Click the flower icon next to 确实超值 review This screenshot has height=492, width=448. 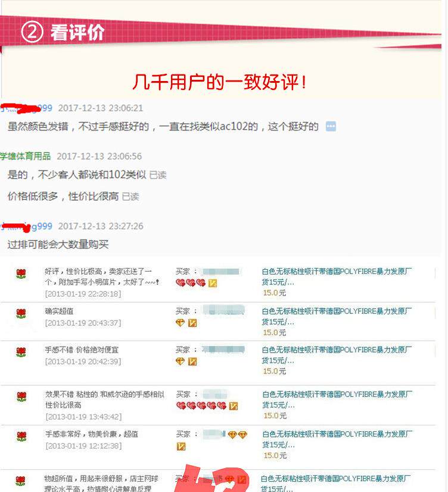(x=21, y=313)
